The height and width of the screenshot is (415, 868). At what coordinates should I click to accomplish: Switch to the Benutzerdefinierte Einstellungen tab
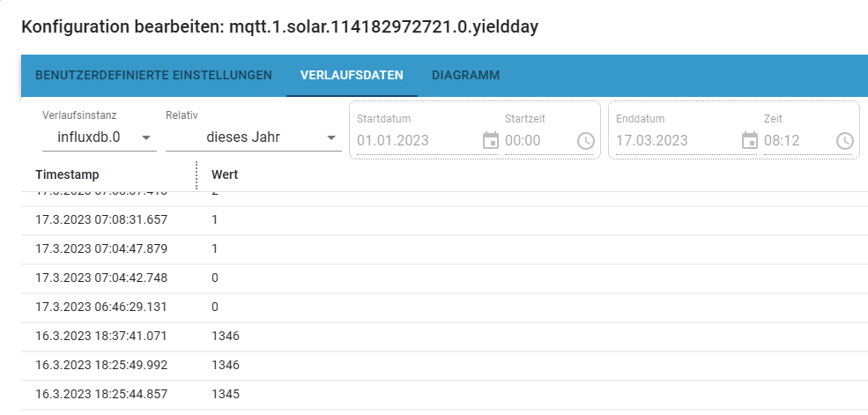point(153,76)
